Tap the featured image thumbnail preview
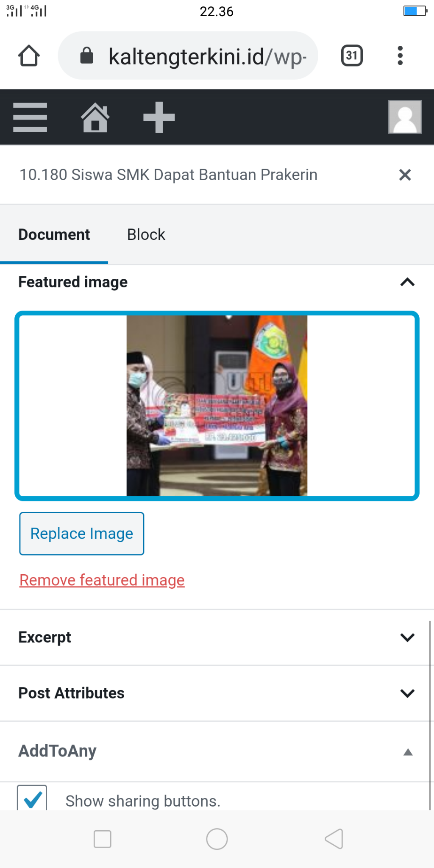 pos(217,406)
